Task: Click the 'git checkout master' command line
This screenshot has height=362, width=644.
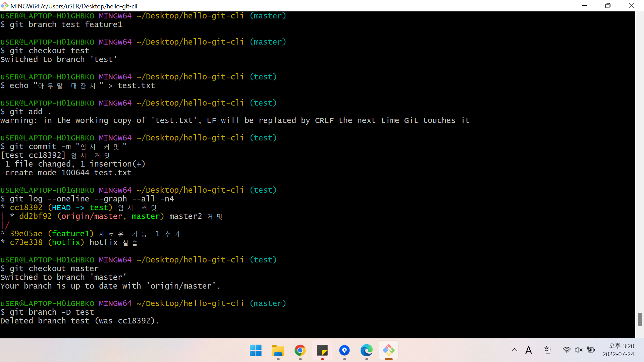Action: (50, 268)
